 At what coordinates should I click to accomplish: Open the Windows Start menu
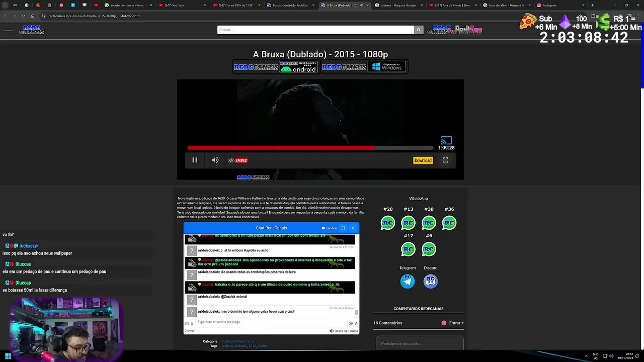[8, 356]
